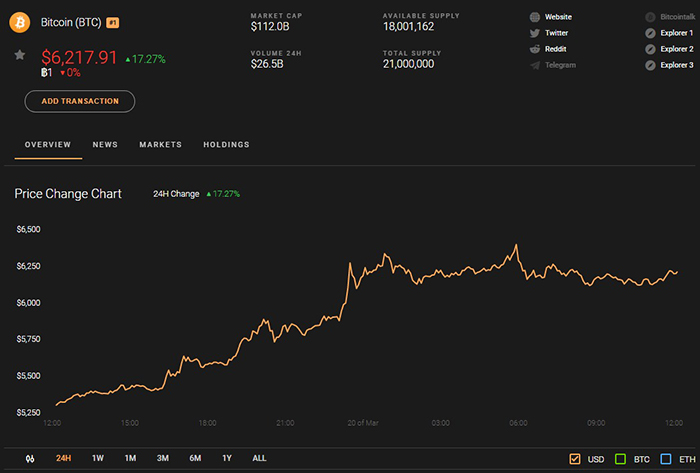Click the Reddit alien icon
Viewport: 700px width, 473px height.
click(534, 49)
